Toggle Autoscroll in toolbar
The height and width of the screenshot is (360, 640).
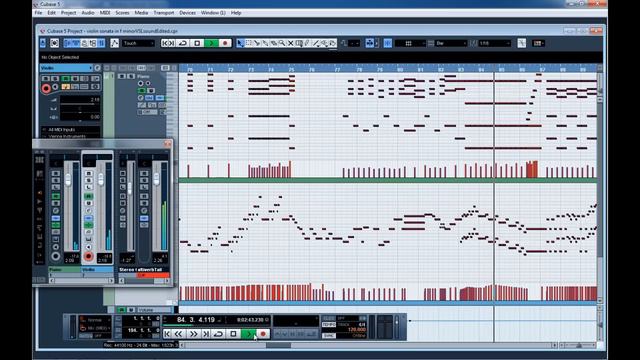pos(369,43)
